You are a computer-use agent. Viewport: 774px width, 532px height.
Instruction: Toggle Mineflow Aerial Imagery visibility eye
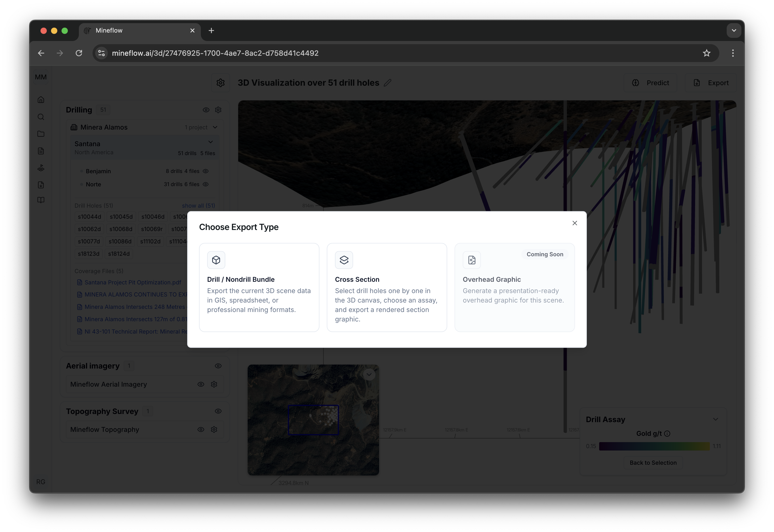tap(201, 384)
